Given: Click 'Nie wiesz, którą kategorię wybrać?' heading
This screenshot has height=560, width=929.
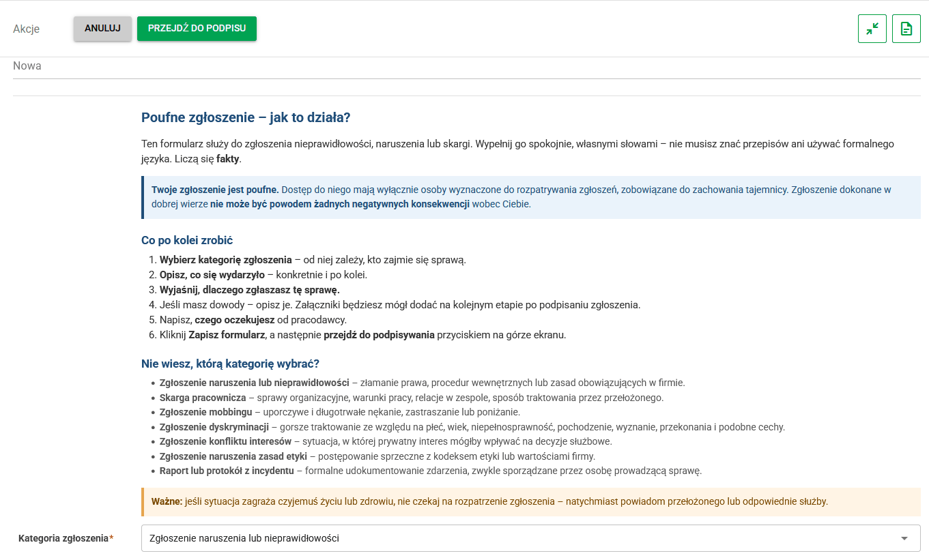Looking at the screenshot, I should point(230,363).
